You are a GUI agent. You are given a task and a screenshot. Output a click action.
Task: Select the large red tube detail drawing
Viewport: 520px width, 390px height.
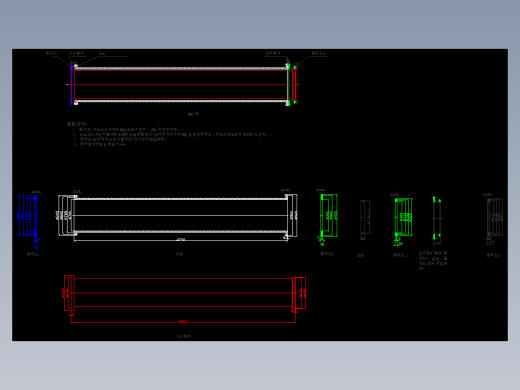[x=185, y=298]
